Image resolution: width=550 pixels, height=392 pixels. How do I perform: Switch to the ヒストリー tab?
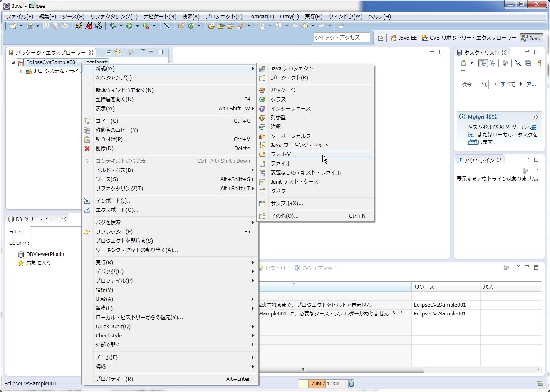(x=275, y=268)
